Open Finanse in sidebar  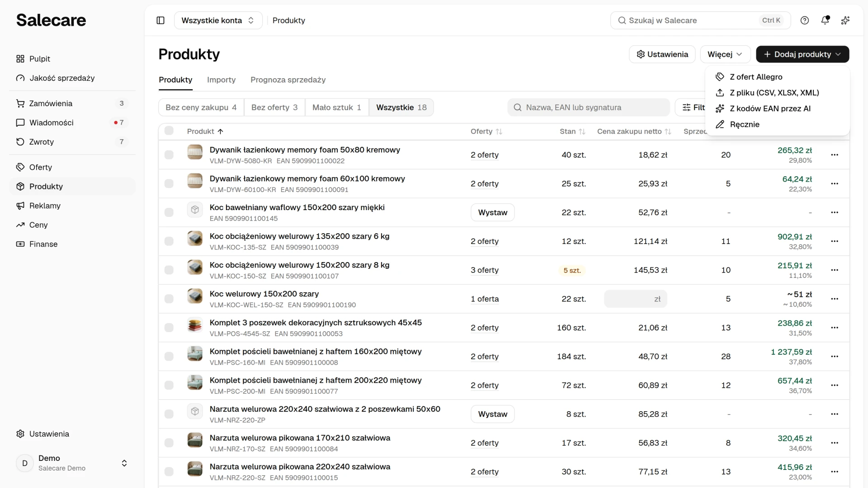(72, 244)
